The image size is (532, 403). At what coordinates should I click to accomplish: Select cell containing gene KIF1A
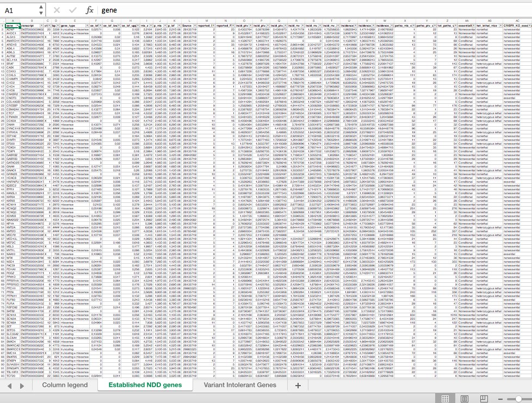[13, 224]
